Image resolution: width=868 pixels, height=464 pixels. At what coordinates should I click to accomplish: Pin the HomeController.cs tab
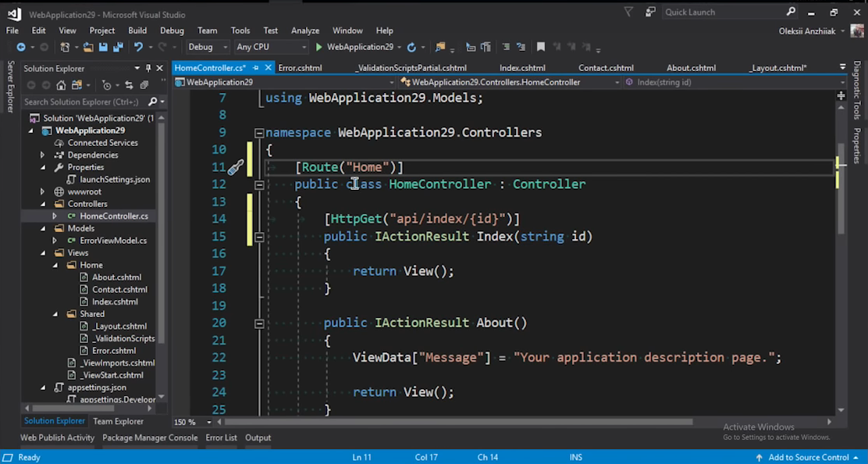[x=256, y=67]
